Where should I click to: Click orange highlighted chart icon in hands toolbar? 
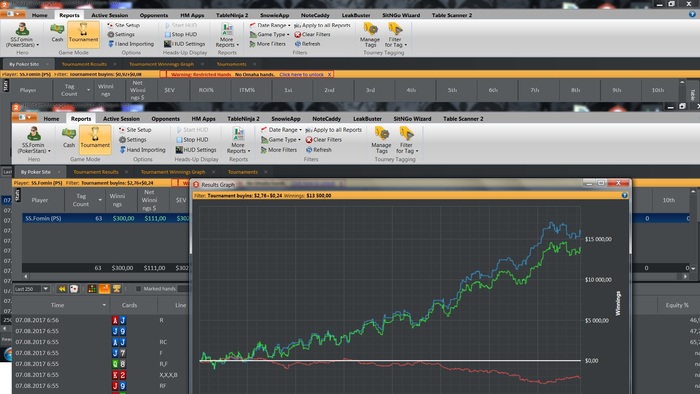(104, 289)
